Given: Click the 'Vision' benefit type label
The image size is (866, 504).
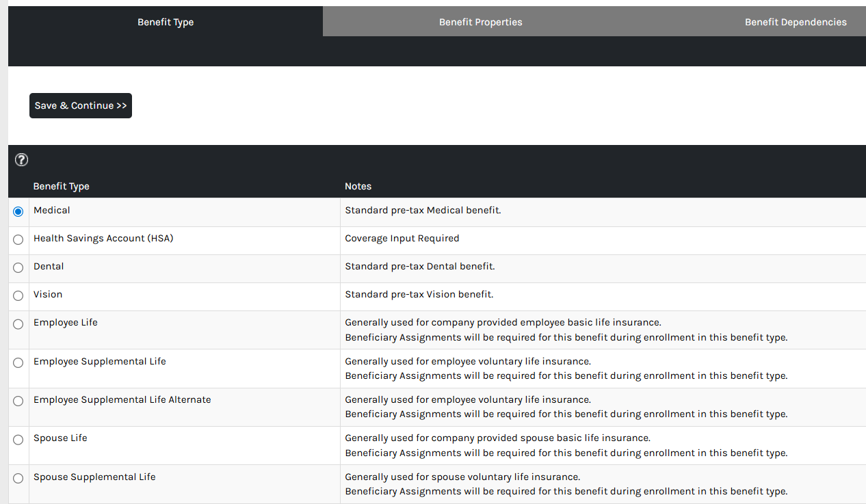Looking at the screenshot, I should pyautogui.click(x=48, y=294).
